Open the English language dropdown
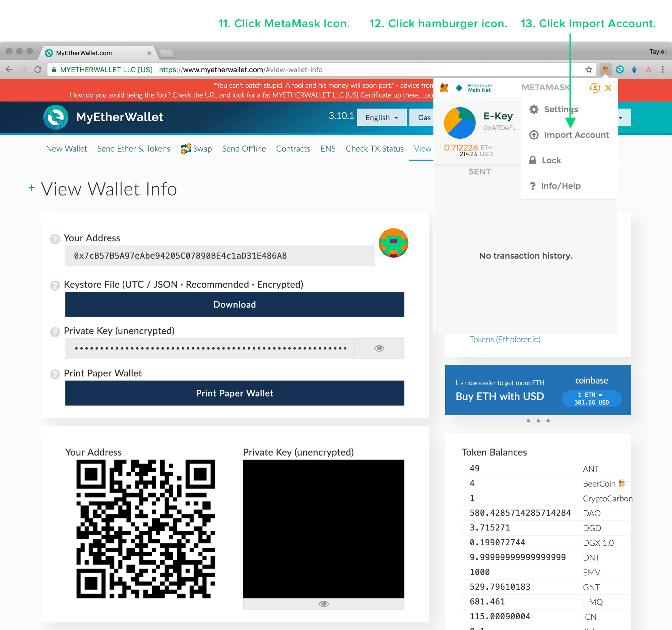Image resolution: width=672 pixels, height=630 pixels. 382,117
